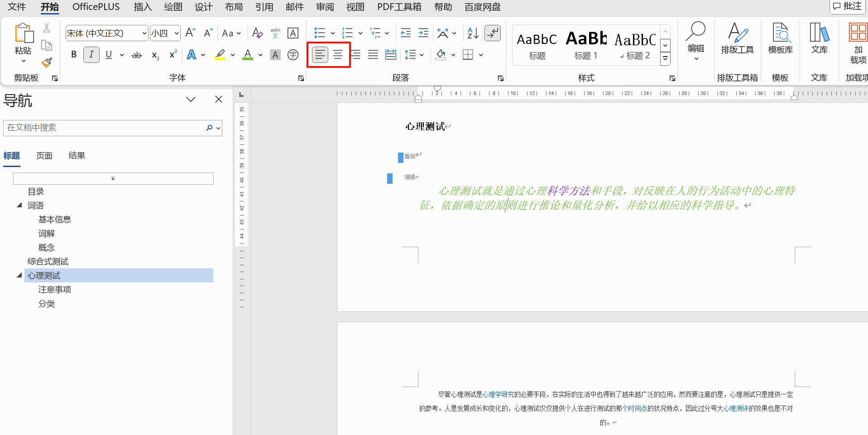The width and height of the screenshot is (868, 435).
Task: Apply the yellow text highlight color
Action: click(x=220, y=55)
